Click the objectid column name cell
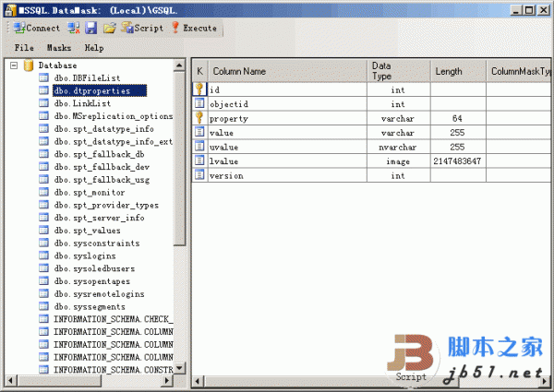The image size is (554, 392). click(x=287, y=104)
